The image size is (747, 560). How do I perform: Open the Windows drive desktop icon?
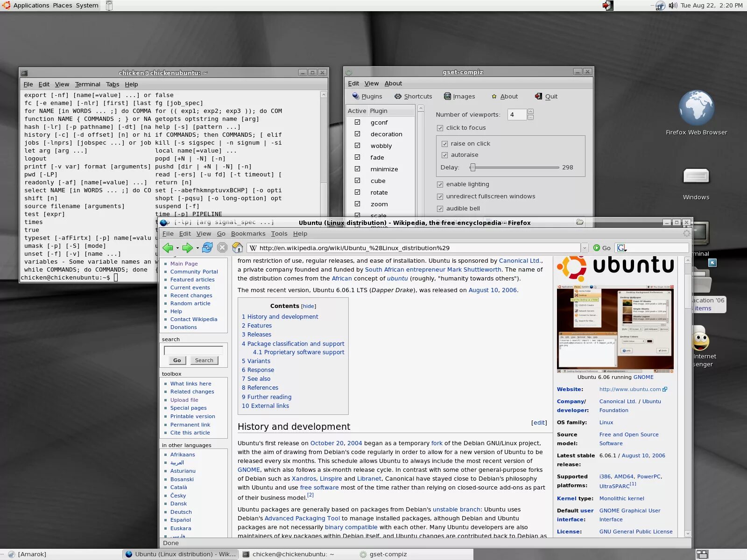click(696, 176)
